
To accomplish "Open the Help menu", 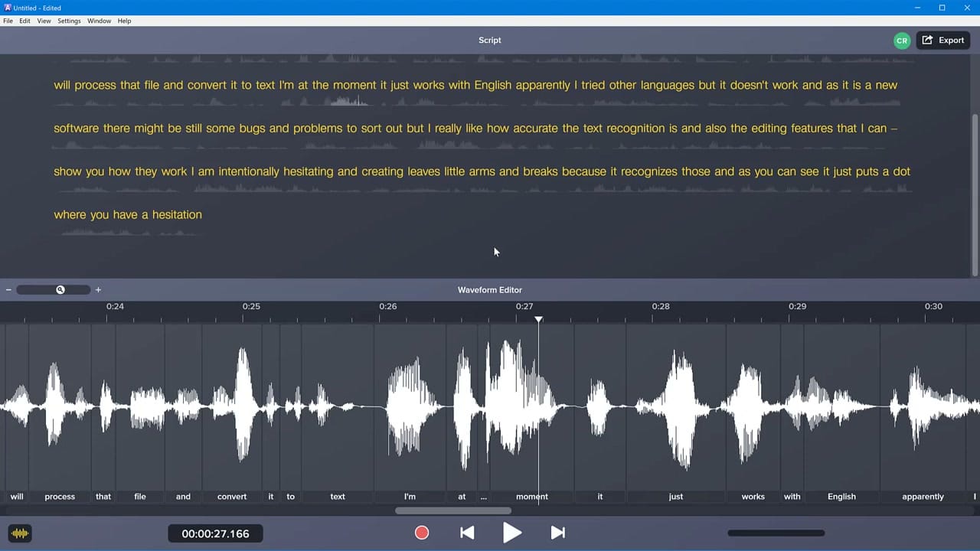I will [124, 21].
